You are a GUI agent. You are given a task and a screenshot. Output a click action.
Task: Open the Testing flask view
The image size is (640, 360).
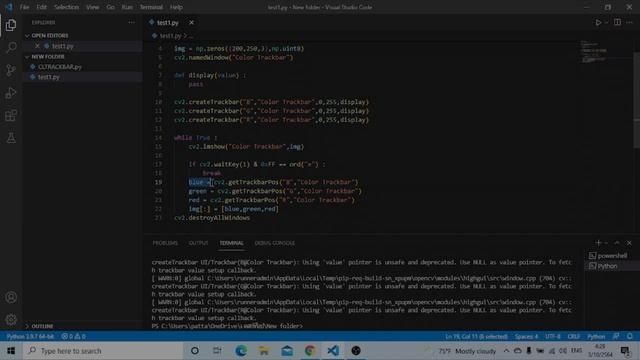coord(11,138)
